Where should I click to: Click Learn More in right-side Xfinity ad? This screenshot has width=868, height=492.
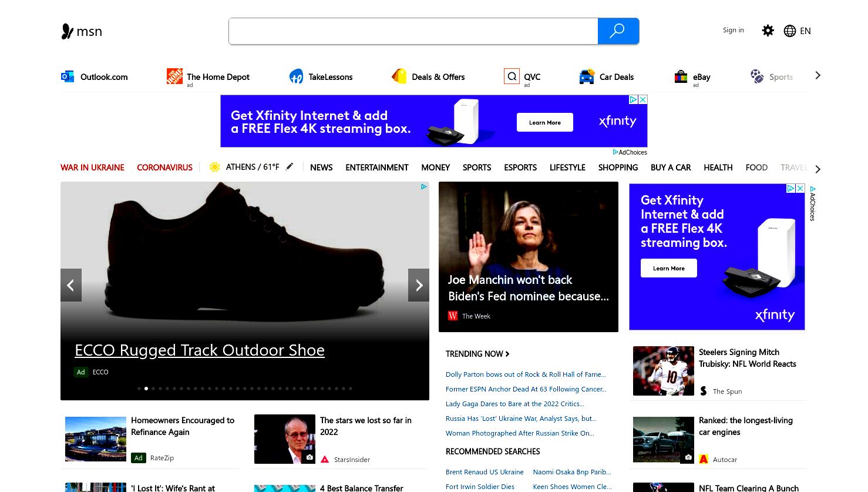coord(668,268)
